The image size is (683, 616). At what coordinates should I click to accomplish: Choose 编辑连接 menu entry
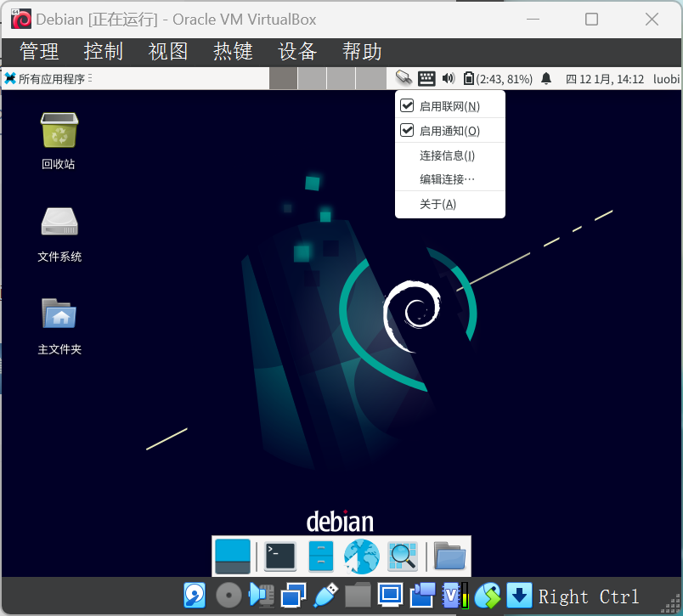pos(447,179)
